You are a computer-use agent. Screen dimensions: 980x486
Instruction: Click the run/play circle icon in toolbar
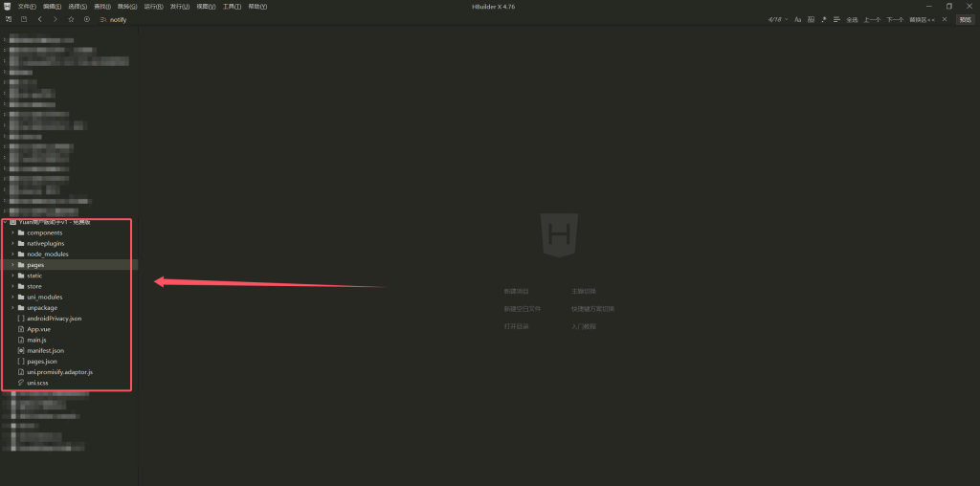pos(87,19)
